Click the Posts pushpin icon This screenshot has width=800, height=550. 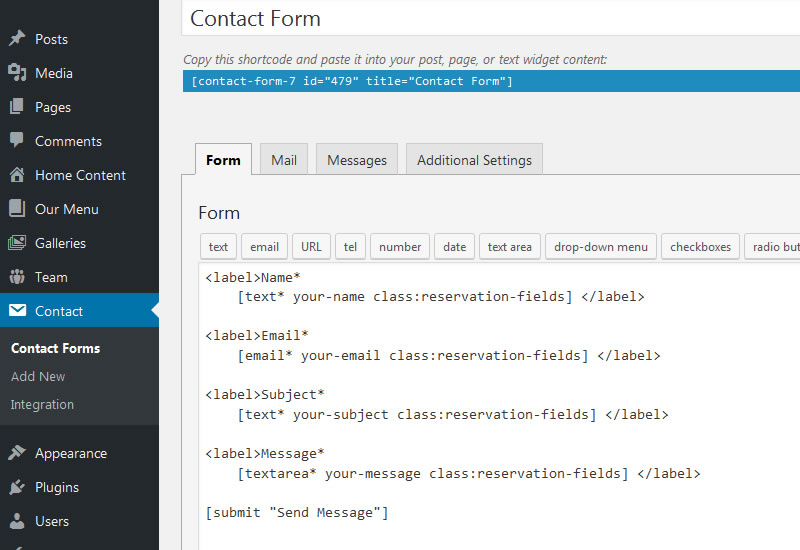[17, 39]
